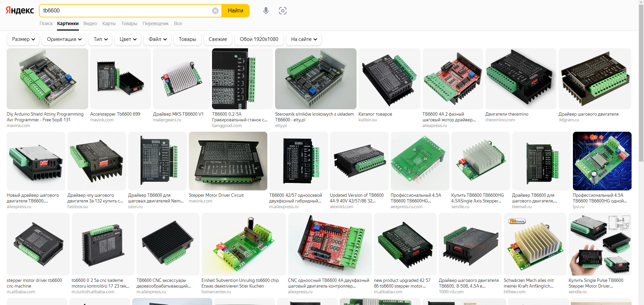644x305 pixels.
Task: Open the Ориентация filter dropdown
Action: pos(64,39)
